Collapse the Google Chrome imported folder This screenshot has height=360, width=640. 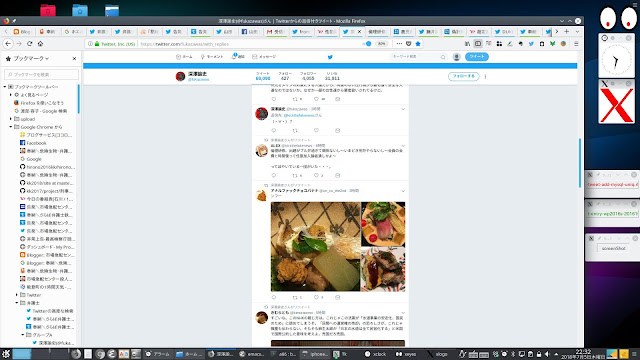click(11, 127)
